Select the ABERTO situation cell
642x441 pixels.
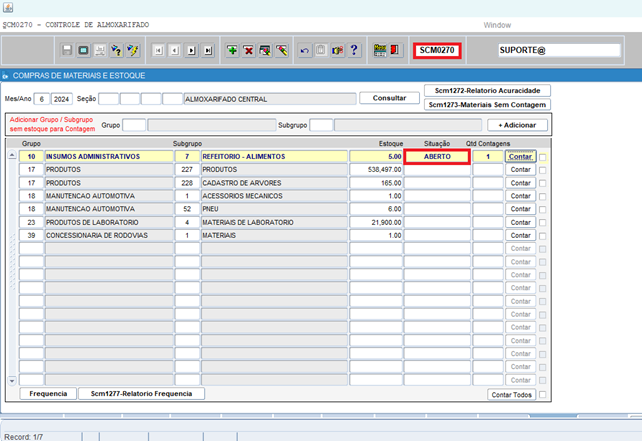tap(437, 156)
